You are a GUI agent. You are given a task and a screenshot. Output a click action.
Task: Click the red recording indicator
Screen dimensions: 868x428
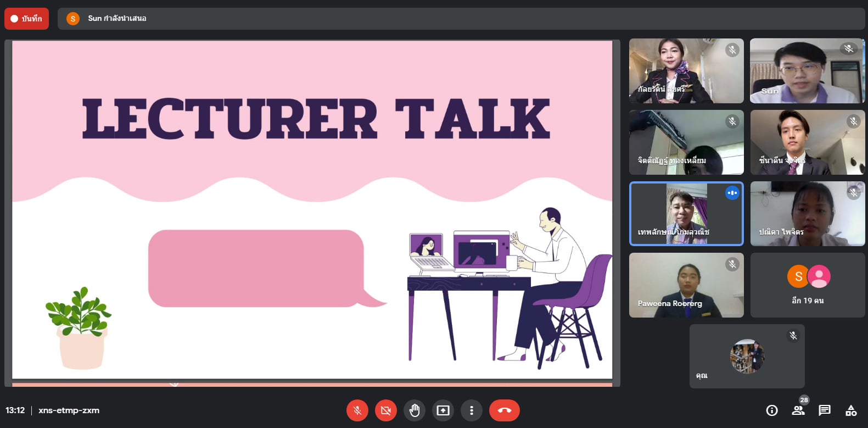pyautogui.click(x=26, y=19)
